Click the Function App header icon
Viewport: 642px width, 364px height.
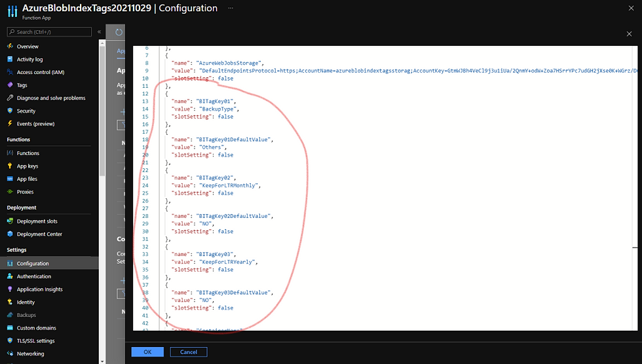[x=12, y=11]
